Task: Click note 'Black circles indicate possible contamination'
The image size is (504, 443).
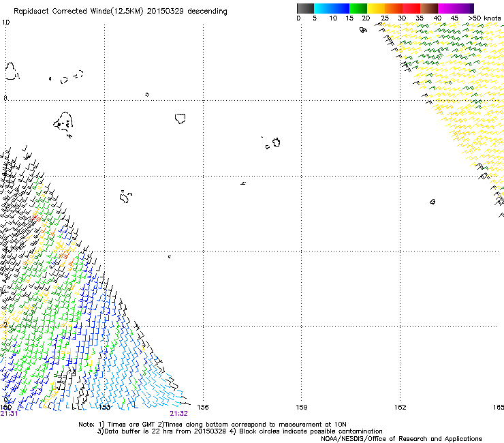Action: (311, 431)
